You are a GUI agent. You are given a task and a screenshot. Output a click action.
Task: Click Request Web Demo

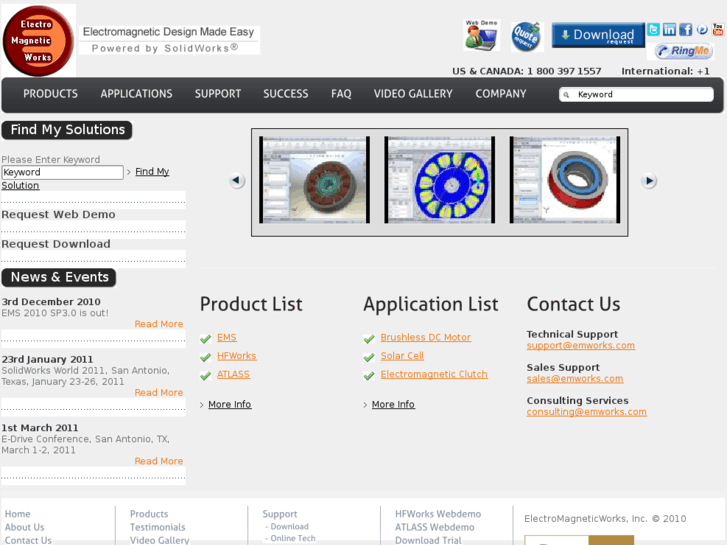click(58, 215)
